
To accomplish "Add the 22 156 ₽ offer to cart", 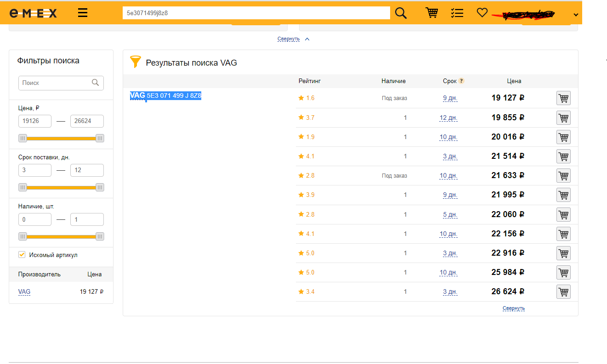I will [x=563, y=234].
